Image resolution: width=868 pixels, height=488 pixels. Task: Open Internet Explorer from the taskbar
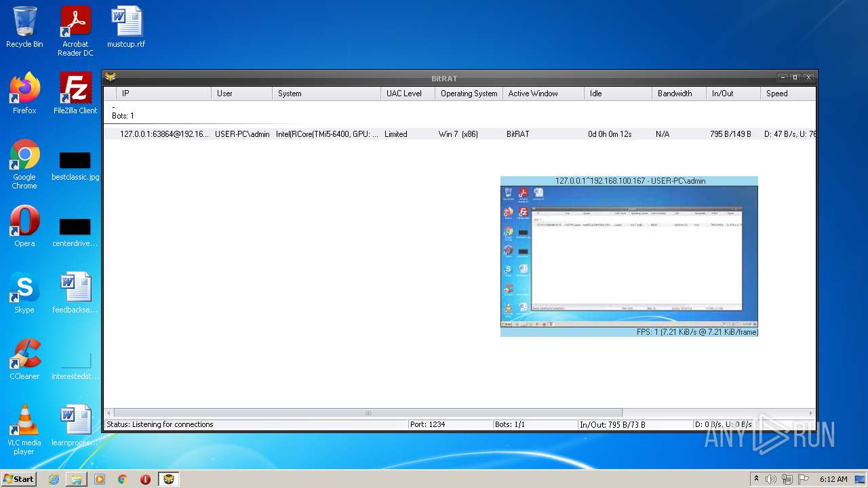pos(54,479)
